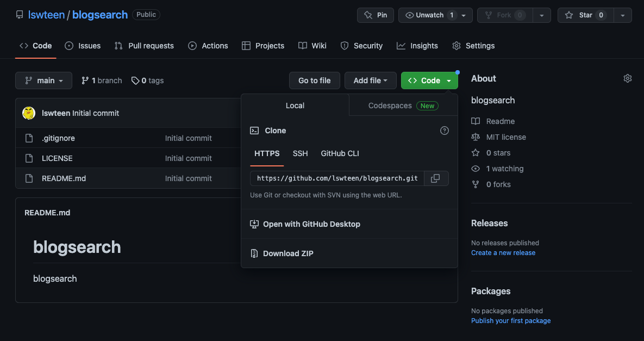The height and width of the screenshot is (341, 644).
Task: Open clone help question mark icon
Action: tap(445, 131)
